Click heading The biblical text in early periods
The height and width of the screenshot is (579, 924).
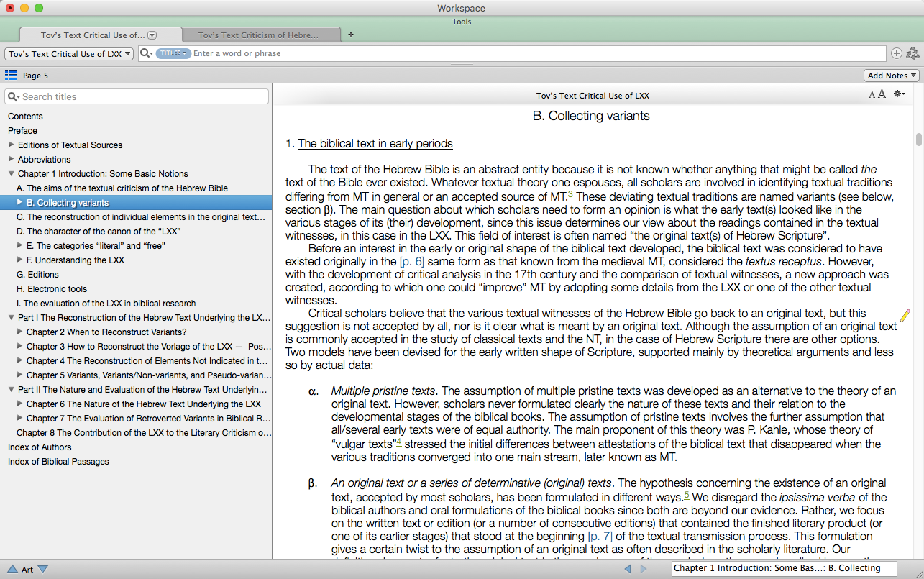pyautogui.click(x=375, y=143)
